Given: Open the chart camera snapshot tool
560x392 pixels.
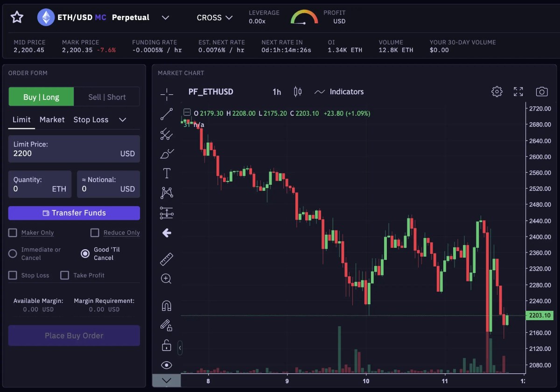Looking at the screenshot, I should pyautogui.click(x=541, y=91).
